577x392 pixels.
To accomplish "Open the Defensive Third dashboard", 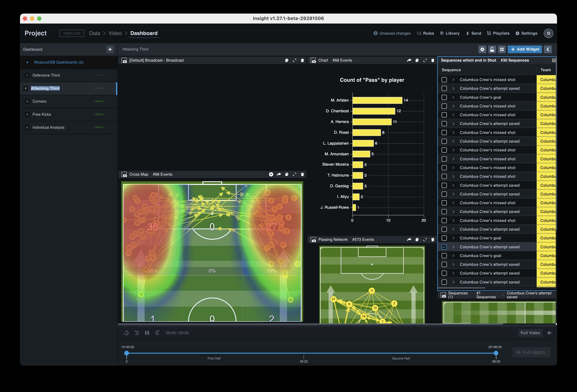I will (69, 75).
